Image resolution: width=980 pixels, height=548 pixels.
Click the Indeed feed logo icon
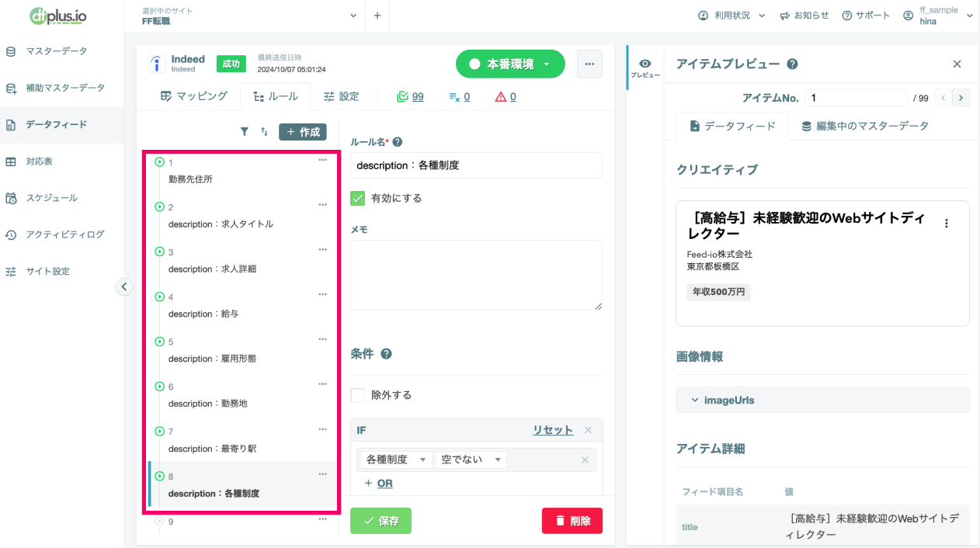coord(156,64)
